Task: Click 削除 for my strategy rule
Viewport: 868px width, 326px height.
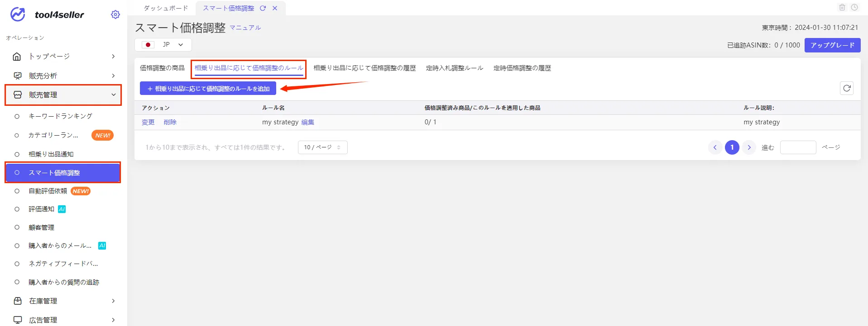Action: tap(170, 122)
